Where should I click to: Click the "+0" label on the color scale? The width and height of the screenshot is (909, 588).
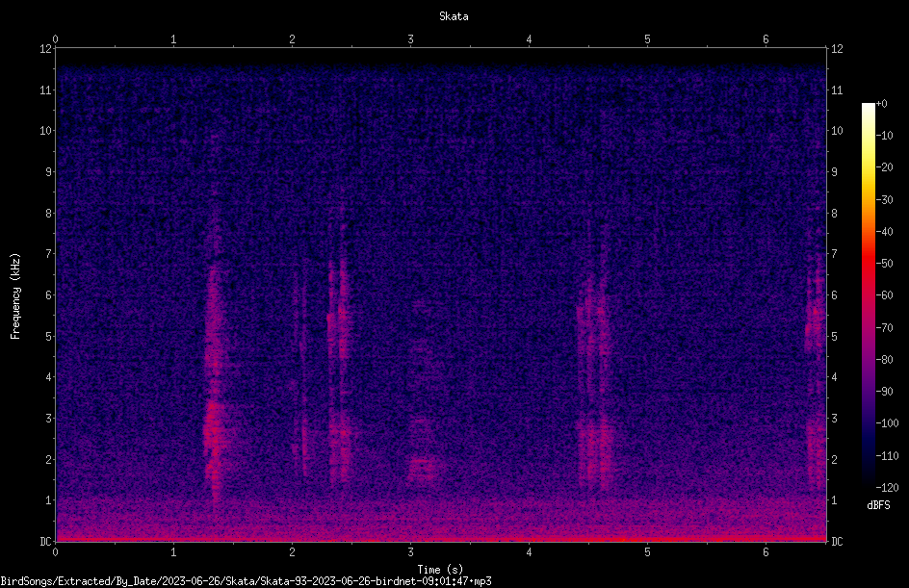click(x=882, y=104)
